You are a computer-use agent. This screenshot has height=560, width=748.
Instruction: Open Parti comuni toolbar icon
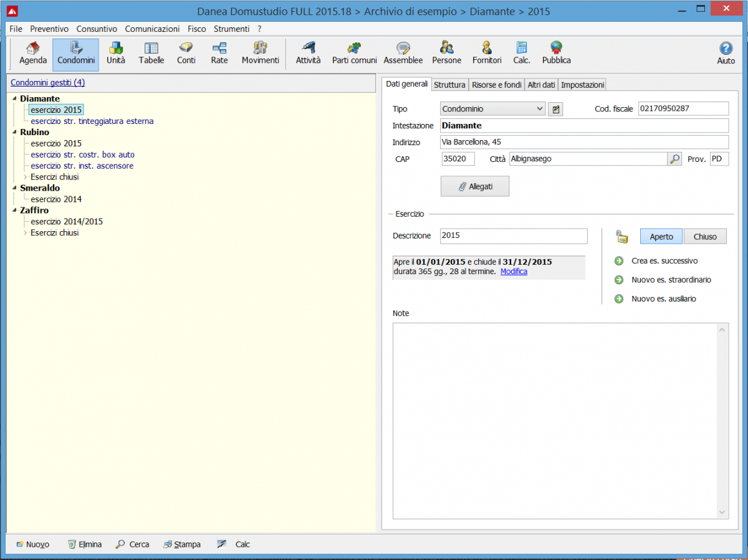pyautogui.click(x=354, y=54)
